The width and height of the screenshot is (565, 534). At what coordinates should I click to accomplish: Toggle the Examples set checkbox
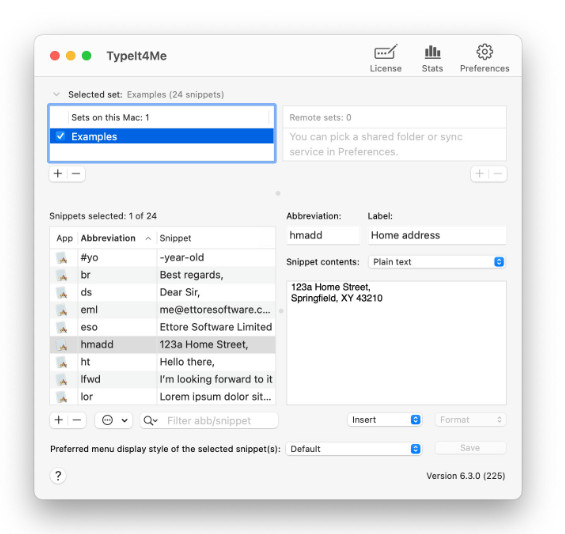tap(61, 136)
